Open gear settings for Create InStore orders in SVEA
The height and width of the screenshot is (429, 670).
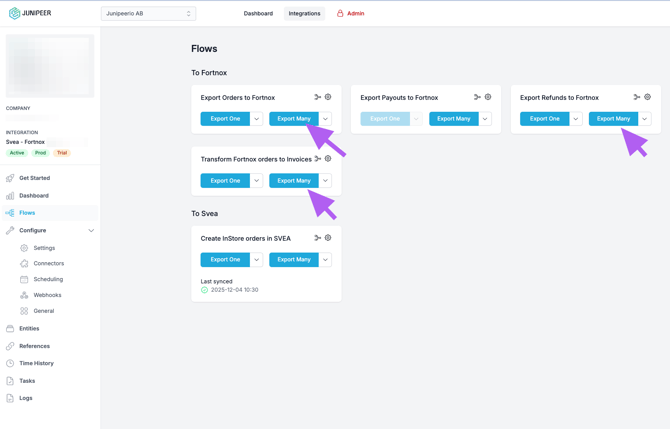click(x=328, y=238)
